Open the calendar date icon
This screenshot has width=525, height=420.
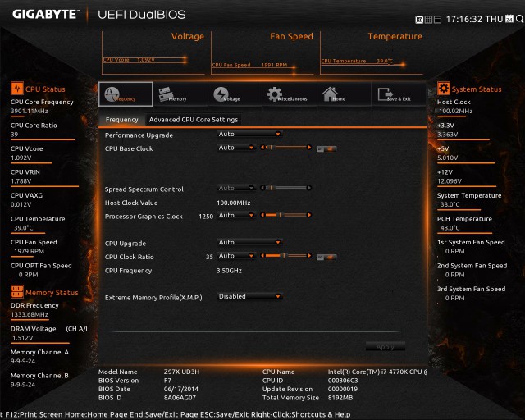pyautogui.click(x=509, y=19)
